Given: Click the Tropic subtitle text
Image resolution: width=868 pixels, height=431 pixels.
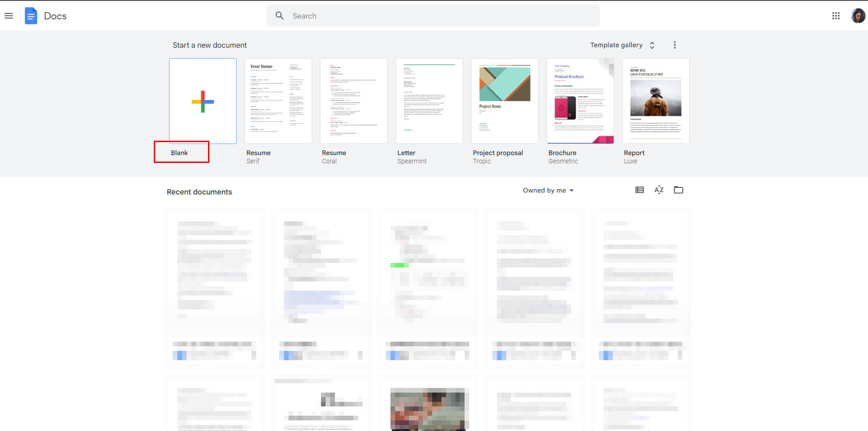Looking at the screenshot, I should pyautogui.click(x=482, y=161).
